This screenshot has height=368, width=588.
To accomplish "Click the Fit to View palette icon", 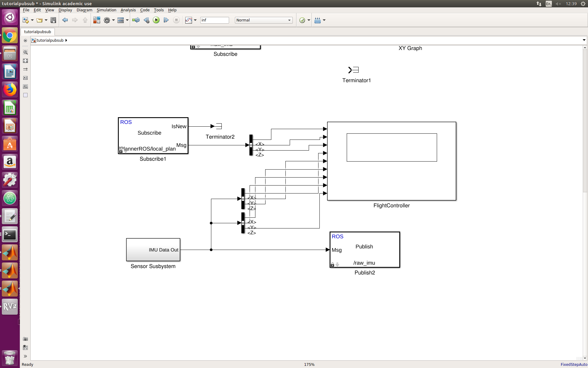I will [25, 61].
